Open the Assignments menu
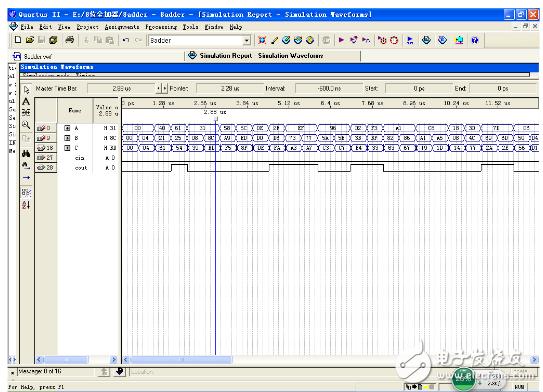543x392 pixels. pyautogui.click(x=122, y=27)
